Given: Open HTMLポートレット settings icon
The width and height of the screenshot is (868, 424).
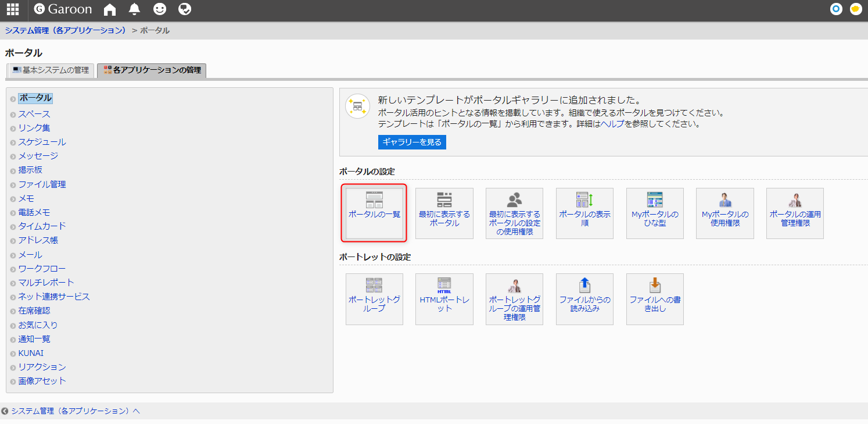Looking at the screenshot, I should [x=444, y=298].
